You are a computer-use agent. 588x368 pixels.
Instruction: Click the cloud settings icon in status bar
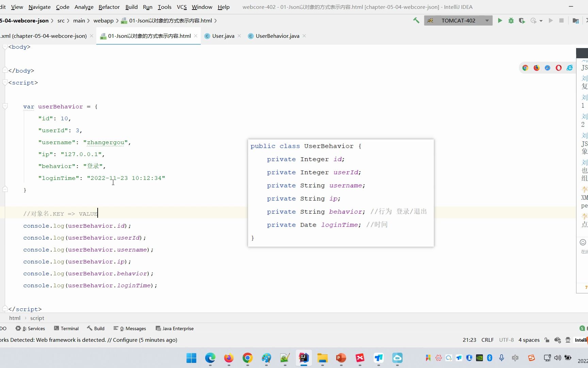tap(557, 340)
